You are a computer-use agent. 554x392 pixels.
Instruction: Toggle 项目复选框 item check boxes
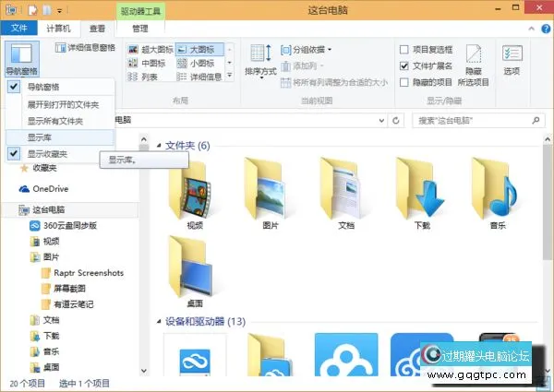click(404, 50)
